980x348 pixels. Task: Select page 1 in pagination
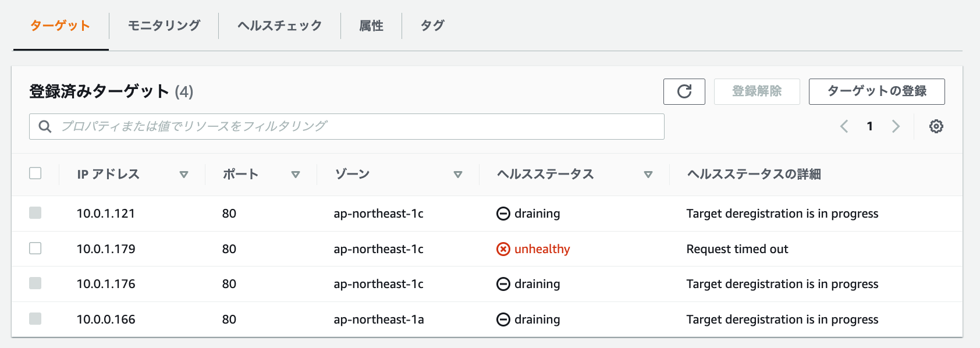(869, 126)
